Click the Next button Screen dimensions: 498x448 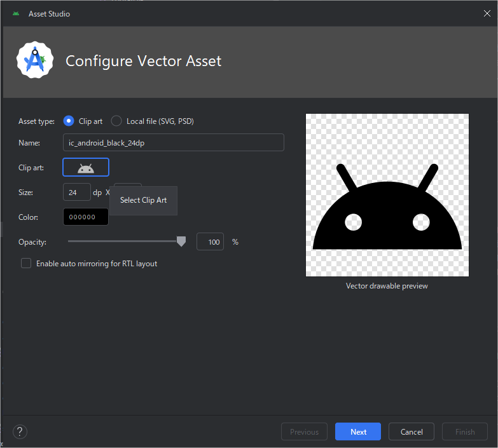pos(358,432)
